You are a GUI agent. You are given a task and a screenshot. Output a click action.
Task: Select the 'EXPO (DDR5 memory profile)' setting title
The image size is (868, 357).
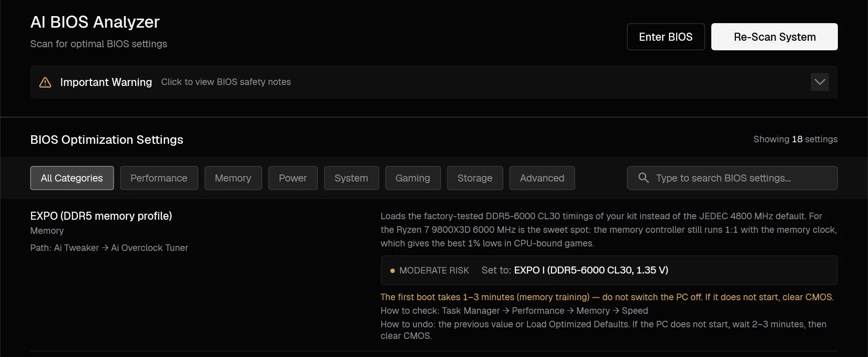click(101, 216)
